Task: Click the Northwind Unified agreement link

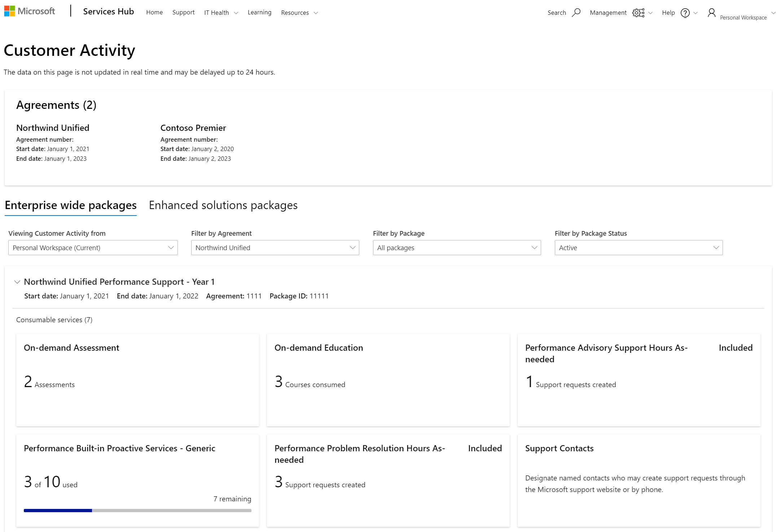Action: (x=53, y=128)
